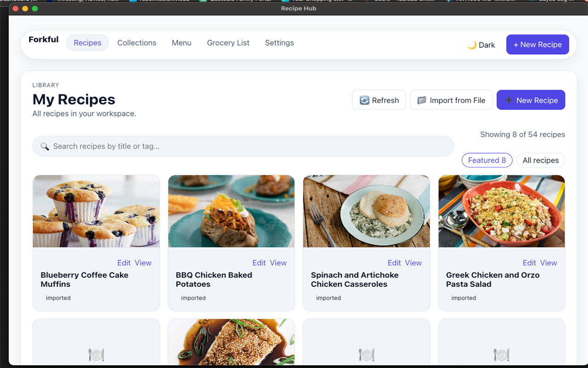View the Blueberry Coffee Cake Muffins recipe

[x=143, y=263]
